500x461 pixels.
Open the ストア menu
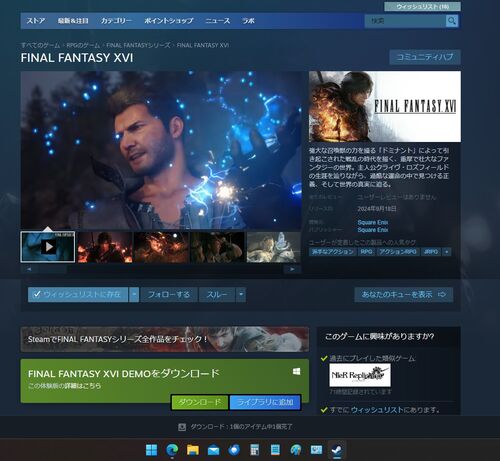tap(36, 21)
